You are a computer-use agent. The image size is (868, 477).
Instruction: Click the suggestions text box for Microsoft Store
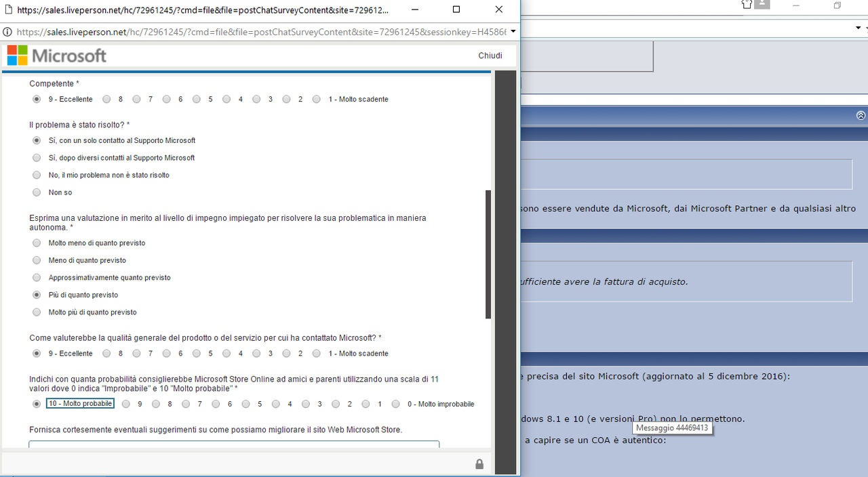coord(234,444)
